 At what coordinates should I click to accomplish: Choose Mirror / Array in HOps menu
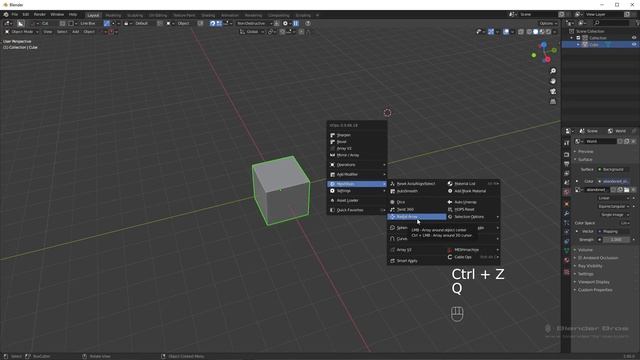tap(357, 155)
